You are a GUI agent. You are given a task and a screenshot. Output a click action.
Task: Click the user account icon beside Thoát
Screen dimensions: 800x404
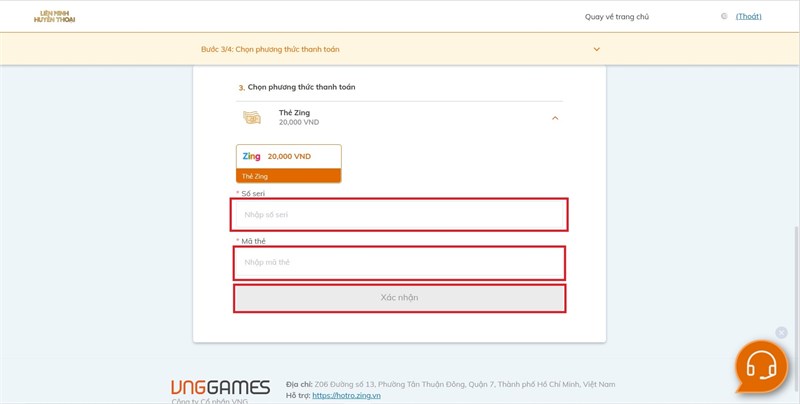click(723, 16)
